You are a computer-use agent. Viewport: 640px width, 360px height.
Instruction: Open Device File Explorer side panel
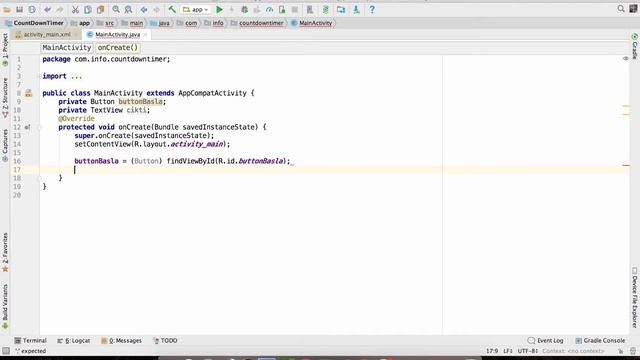[635, 298]
